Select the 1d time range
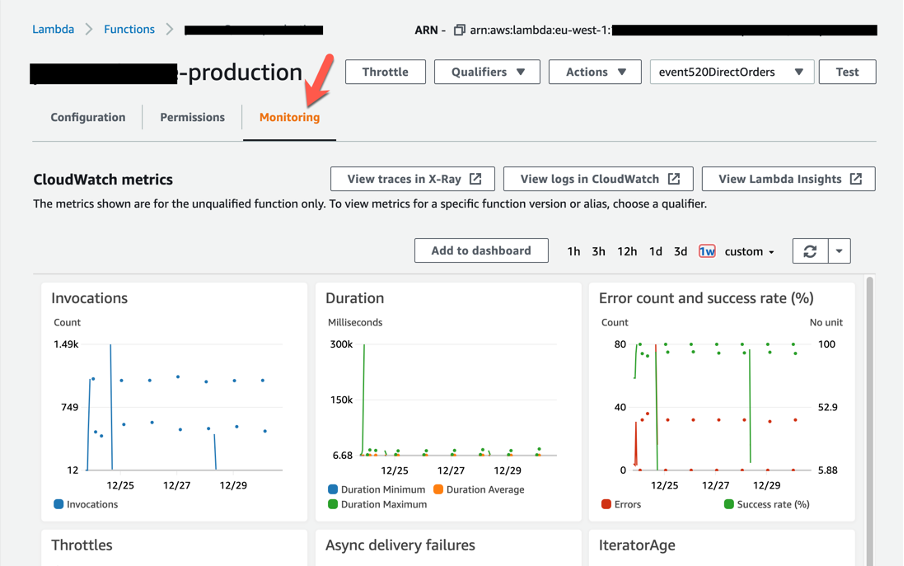Image resolution: width=904 pixels, height=566 pixels. tap(655, 252)
